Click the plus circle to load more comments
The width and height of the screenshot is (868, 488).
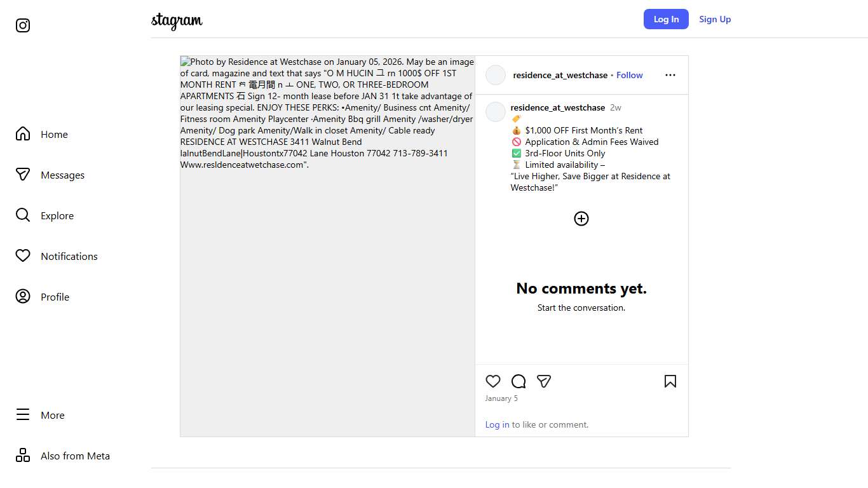[x=581, y=219]
